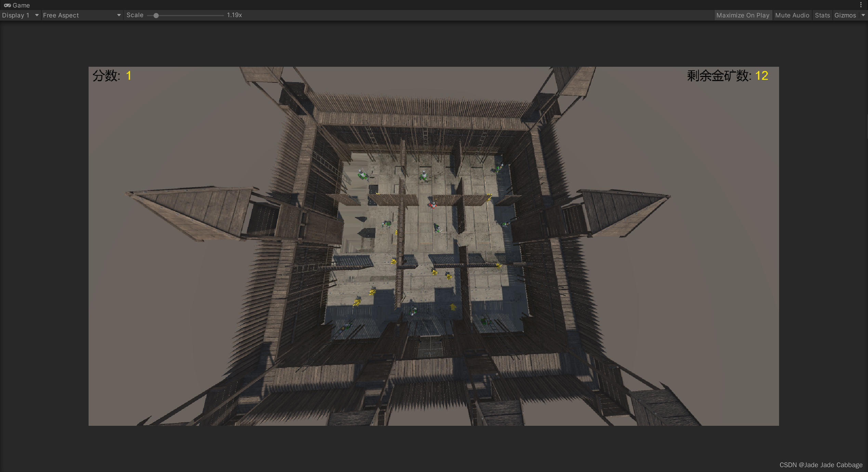Toggle the Stats overlay
Viewport: 868px width, 472px height.
(x=822, y=15)
